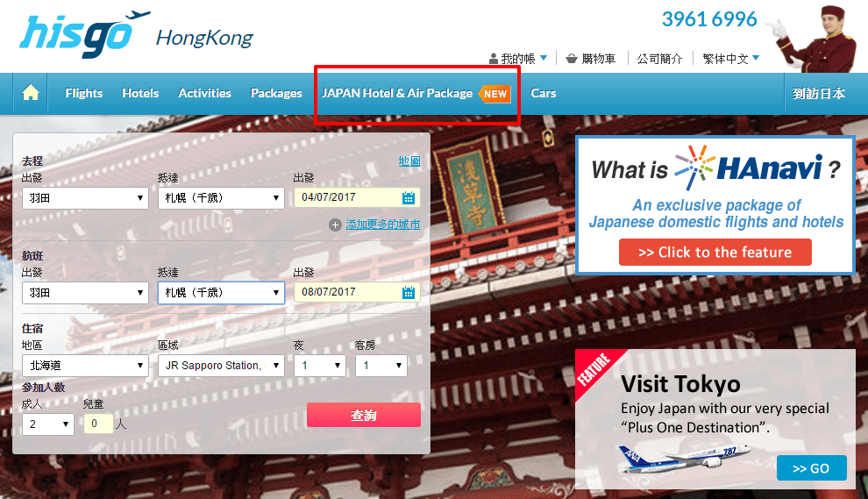This screenshot has width=868, height=499.
Task: Open calendar for 08/07/2017 return date
Action: 409,292
